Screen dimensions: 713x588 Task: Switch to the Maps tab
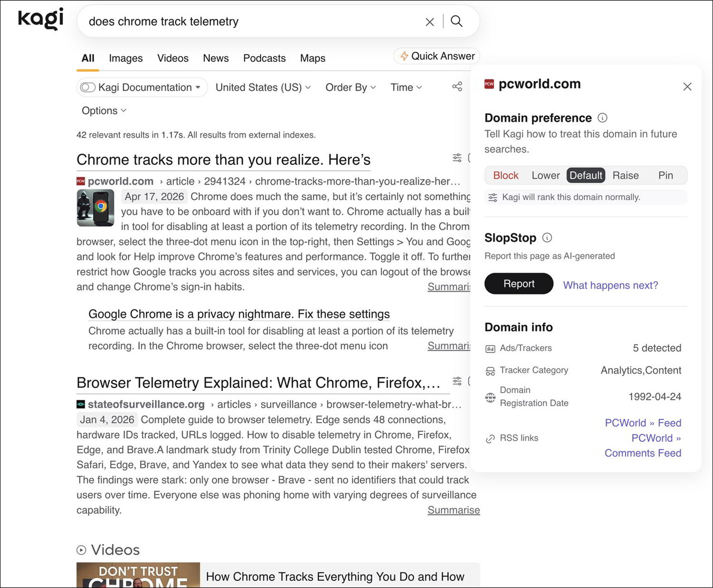point(312,58)
